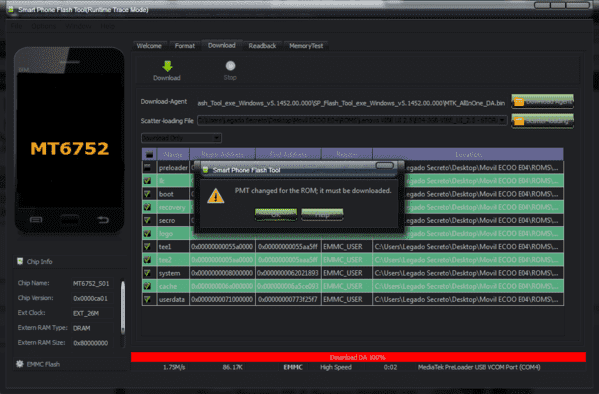The image size is (599, 394).
Task: Click the Stop circle icon
Action: coord(230,66)
